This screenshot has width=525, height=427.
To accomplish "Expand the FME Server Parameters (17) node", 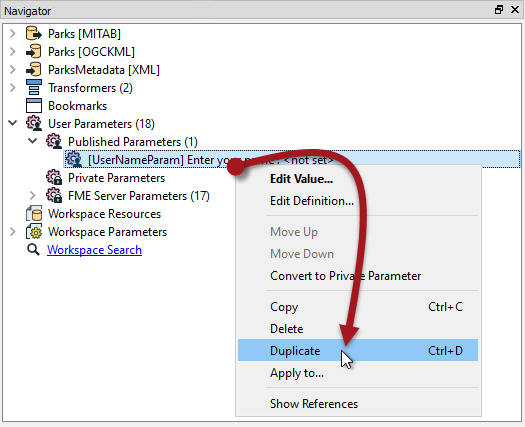I will (x=32, y=196).
